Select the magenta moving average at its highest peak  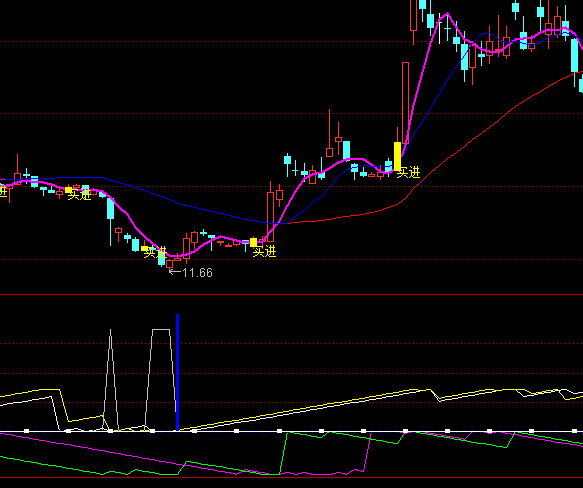[x=447, y=14]
